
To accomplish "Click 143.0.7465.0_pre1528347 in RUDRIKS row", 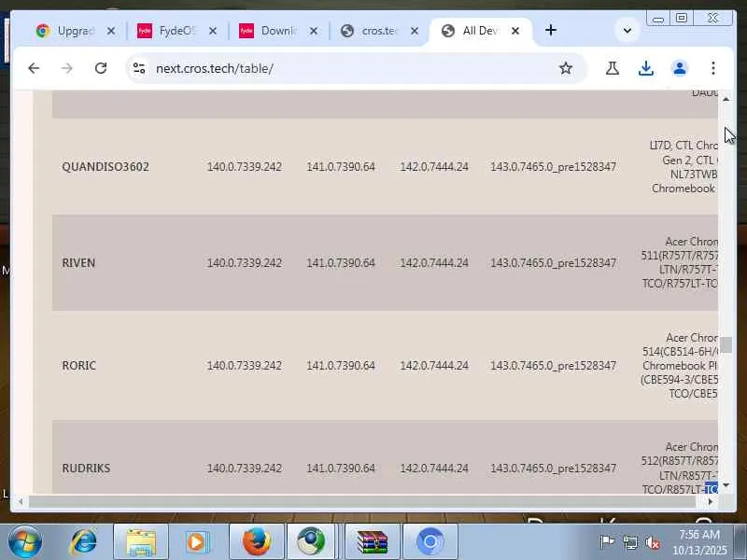I will (x=553, y=469).
